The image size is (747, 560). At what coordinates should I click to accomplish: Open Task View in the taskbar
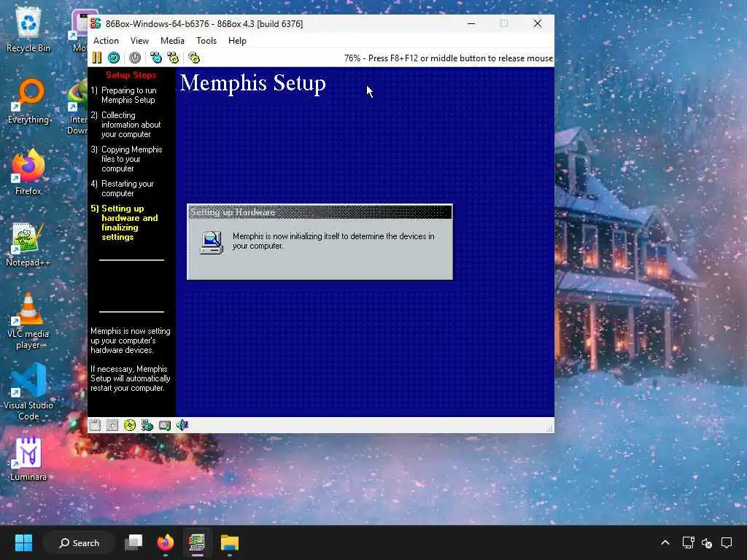coord(133,542)
